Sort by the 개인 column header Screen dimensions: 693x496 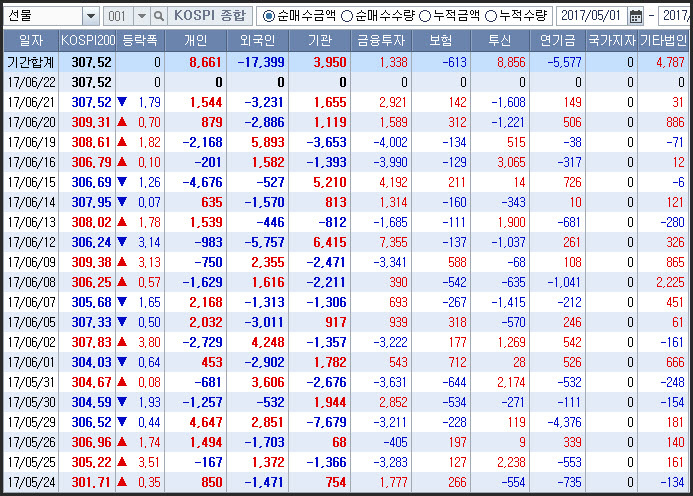pos(195,41)
